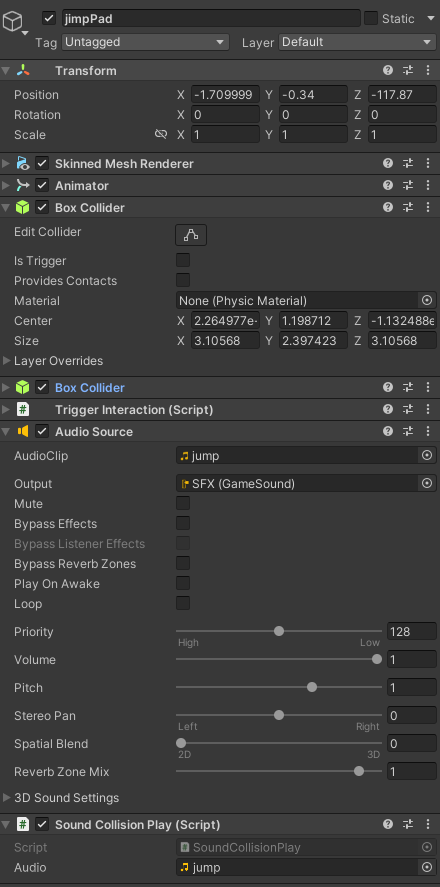Open Audio Source presets
This screenshot has height=887, width=440.
[408, 432]
